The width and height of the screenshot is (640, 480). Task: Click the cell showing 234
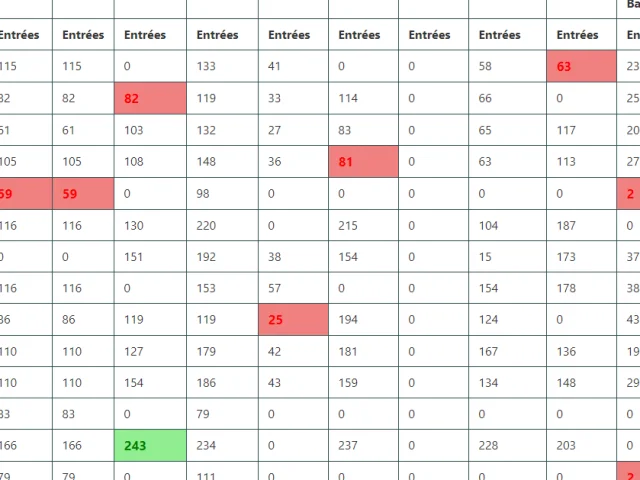click(222, 447)
